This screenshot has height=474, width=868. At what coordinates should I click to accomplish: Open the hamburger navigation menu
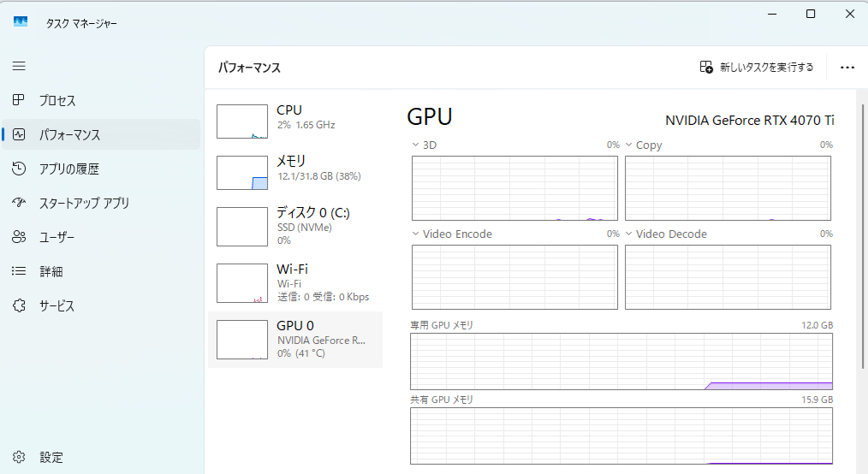[x=19, y=67]
